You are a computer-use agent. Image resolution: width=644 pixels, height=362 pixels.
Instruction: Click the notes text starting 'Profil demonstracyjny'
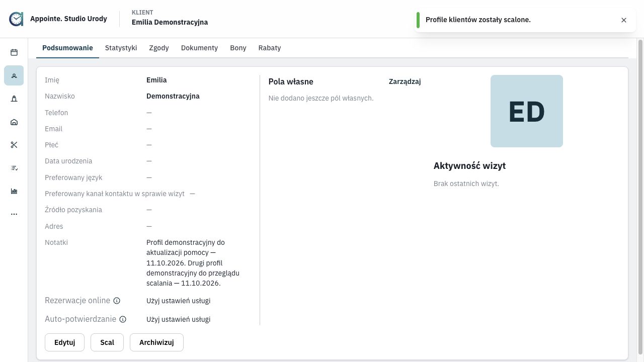(193, 263)
